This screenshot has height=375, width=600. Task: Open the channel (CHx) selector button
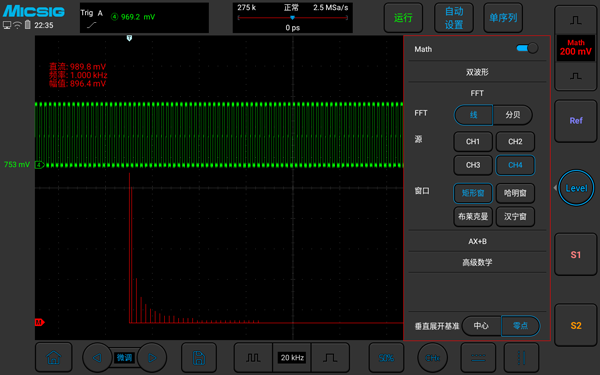(432, 357)
